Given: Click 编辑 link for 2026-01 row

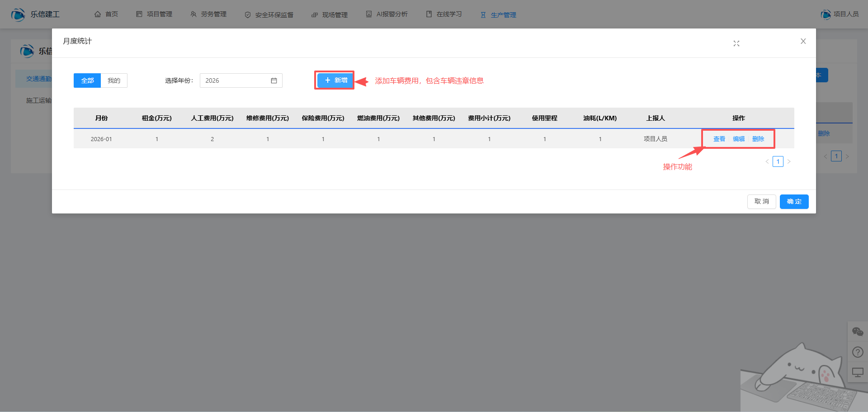Looking at the screenshot, I should 738,139.
